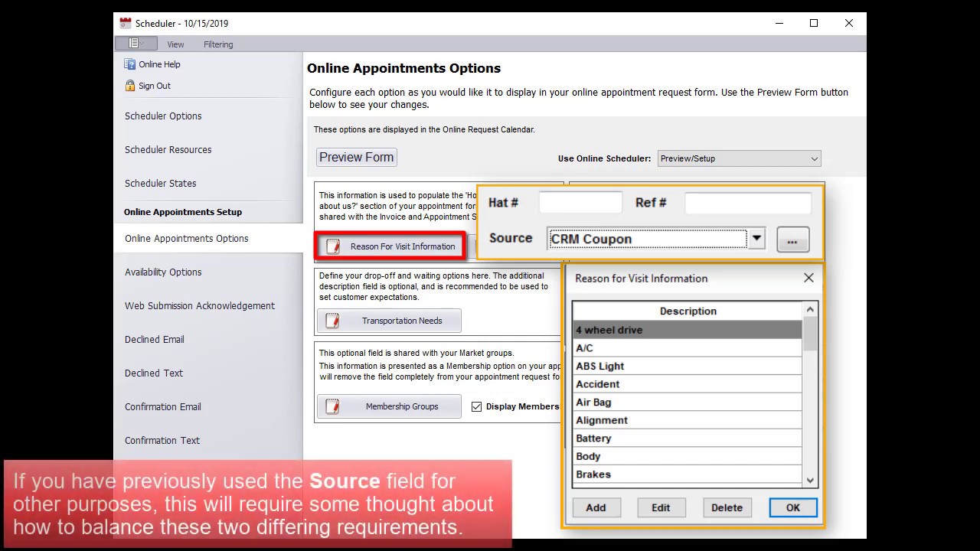980x551 pixels.
Task: Click the Online Help icon
Action: tap(130, 64)
